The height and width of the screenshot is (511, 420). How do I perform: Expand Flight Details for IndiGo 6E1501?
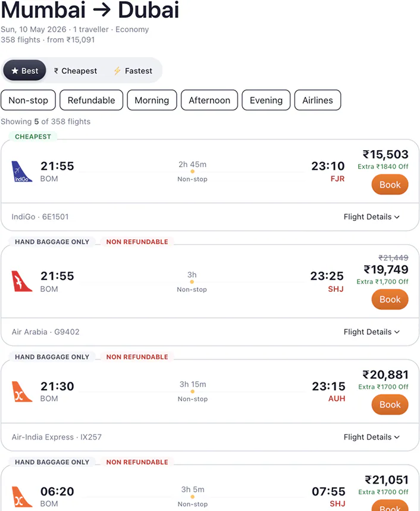pos(372,217)
